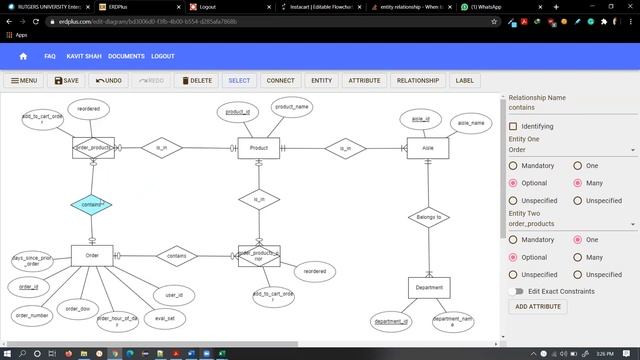The image size is (640, 360).
Task: Open the MENU hamburger button
Action: 24,81
